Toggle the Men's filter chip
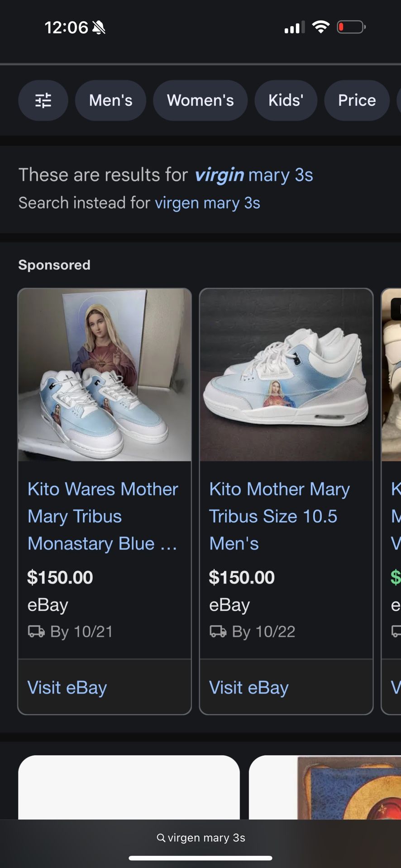The height and width of the screenshot is (868, 401). 110,100
